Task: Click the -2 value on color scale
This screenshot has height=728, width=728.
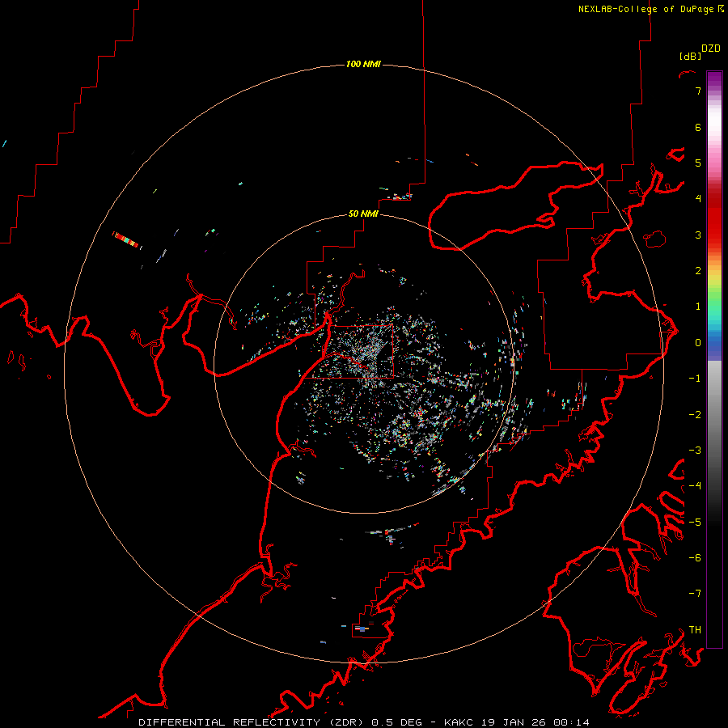Action: click(x=695, y=415)
